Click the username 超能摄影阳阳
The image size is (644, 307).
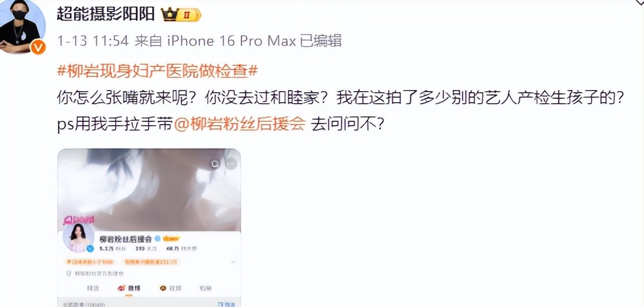[105, 15]
